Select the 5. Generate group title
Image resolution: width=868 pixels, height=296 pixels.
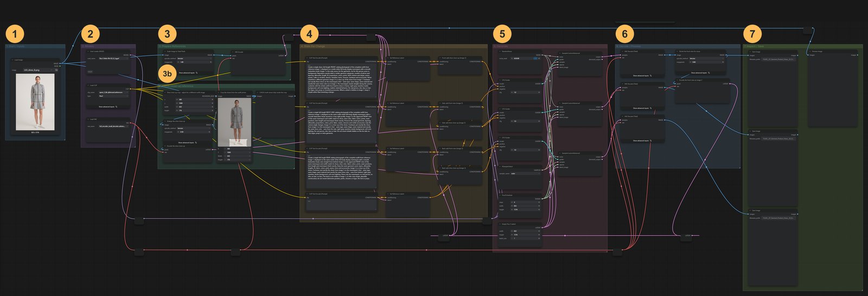[x=501, y=47]
